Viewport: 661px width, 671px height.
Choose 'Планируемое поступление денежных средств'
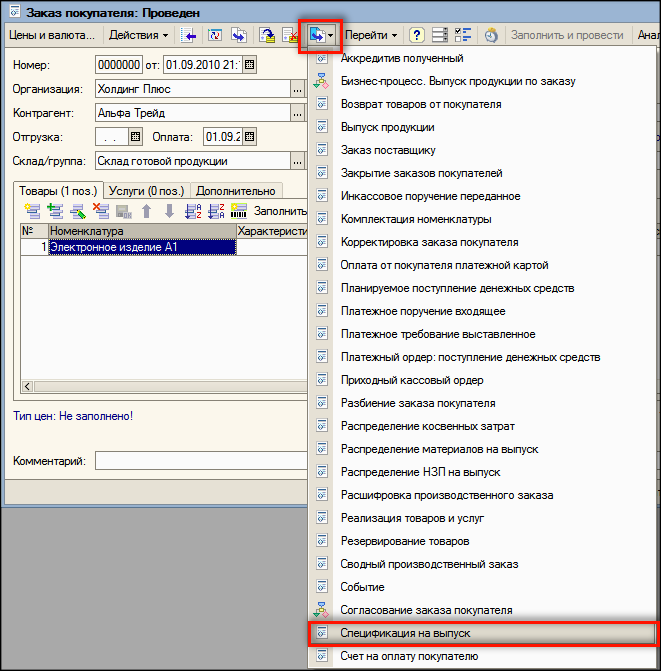(x=483, y=288)
